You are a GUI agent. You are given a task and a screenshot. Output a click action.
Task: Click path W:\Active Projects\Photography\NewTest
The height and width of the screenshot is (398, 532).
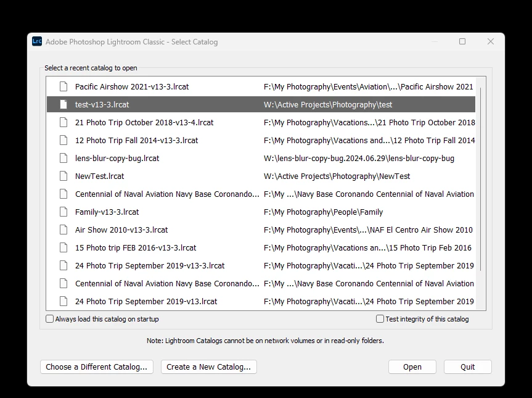[337, 176]
